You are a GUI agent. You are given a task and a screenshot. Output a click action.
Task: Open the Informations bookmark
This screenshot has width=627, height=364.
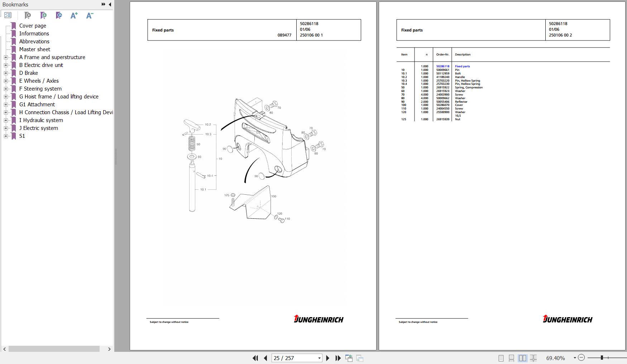34,34
